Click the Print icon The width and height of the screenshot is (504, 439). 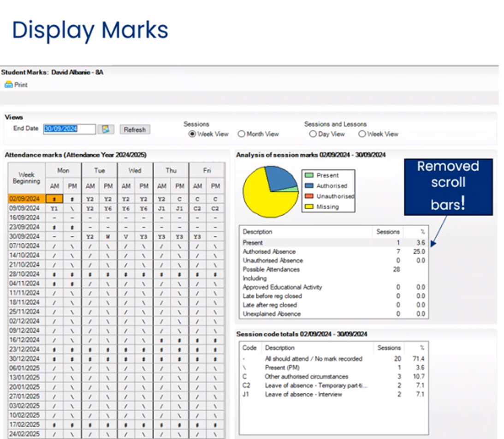point(9,85)
